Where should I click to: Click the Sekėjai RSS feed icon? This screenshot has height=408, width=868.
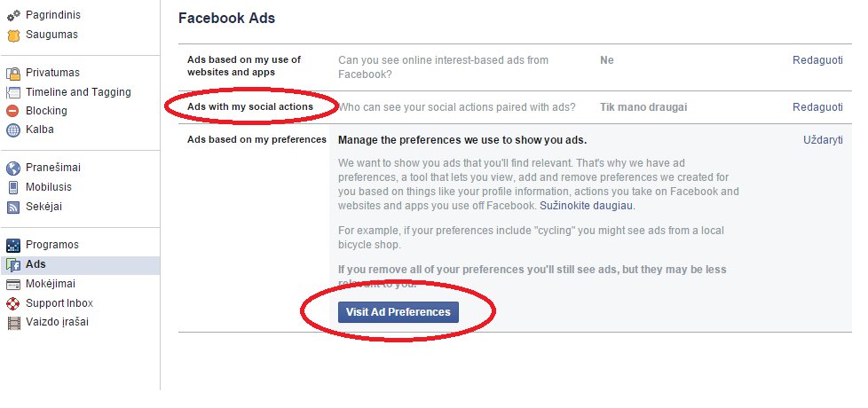point(13,207)
